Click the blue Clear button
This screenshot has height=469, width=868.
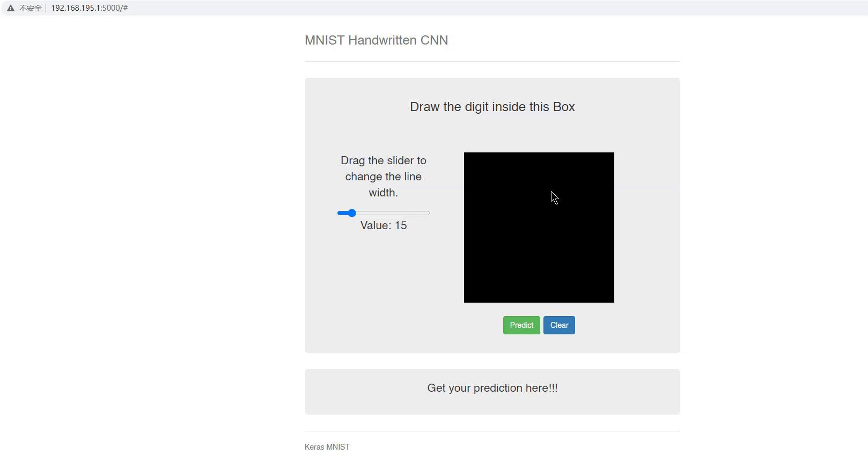559,325
